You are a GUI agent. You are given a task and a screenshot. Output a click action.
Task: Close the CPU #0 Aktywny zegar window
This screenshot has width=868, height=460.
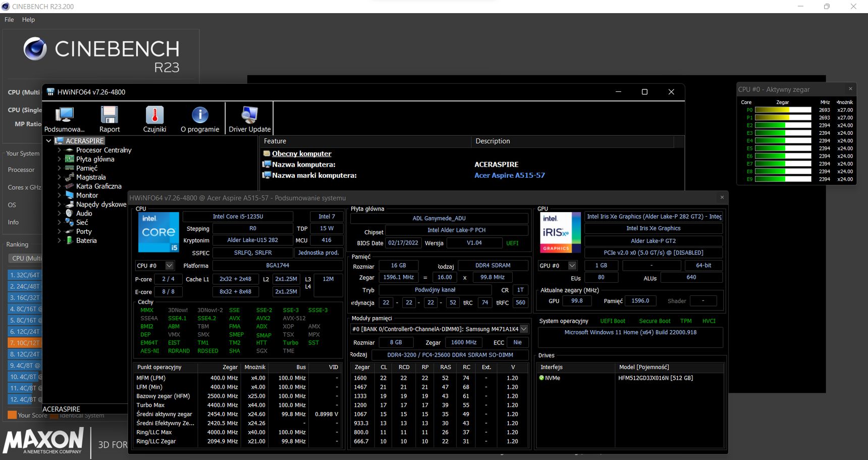pyautogui.click(x=850, y=89)
